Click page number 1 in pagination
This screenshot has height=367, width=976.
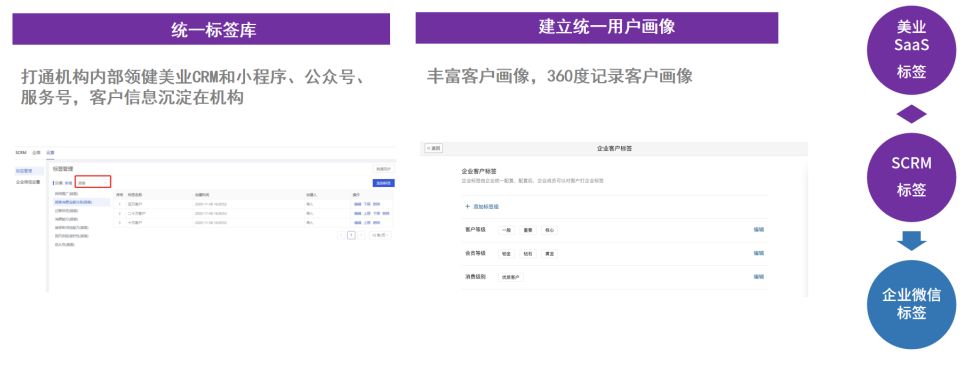351,235
